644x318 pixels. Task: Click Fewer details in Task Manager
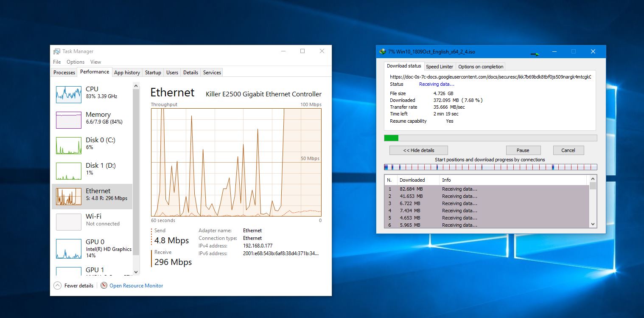coord(79,286)
